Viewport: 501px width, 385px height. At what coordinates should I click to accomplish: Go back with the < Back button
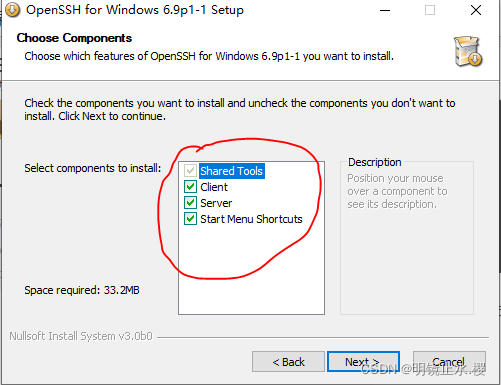[x=288, y=362]
